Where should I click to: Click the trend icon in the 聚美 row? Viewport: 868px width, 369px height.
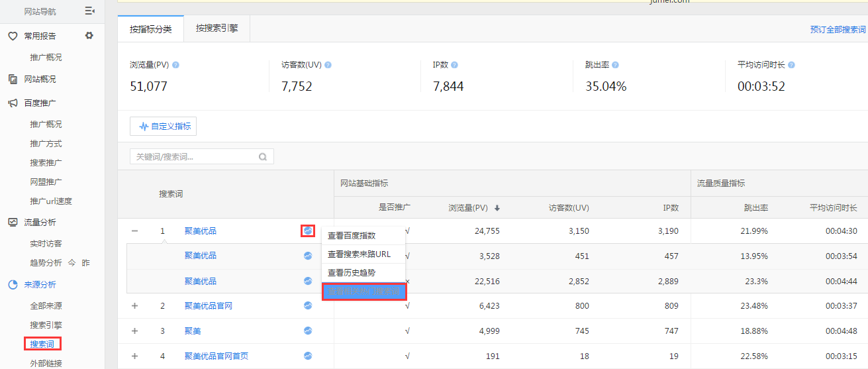(308, 331)
